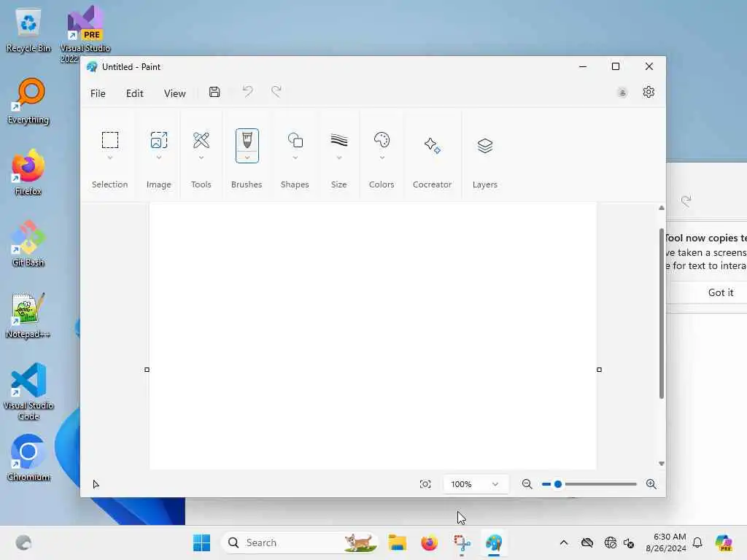Expand the chevron under Colors icon

tap(382, 157)
